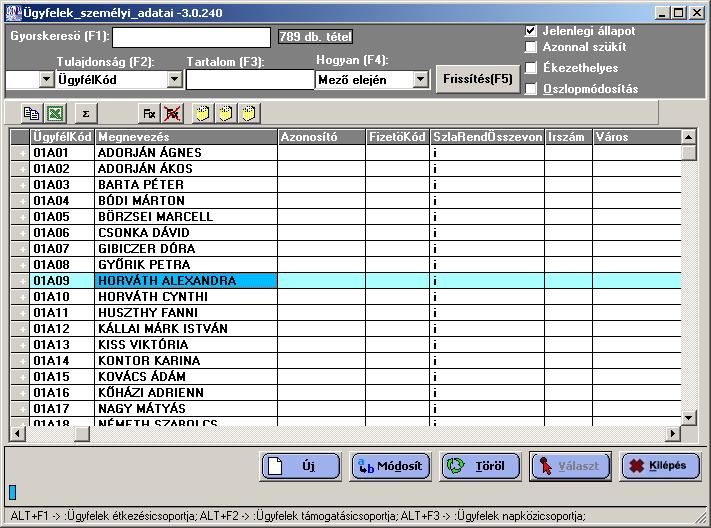711x528 pixels.
Task: Tick the Ékezethelyes checkbox
Action: click(x=531, y=68)
